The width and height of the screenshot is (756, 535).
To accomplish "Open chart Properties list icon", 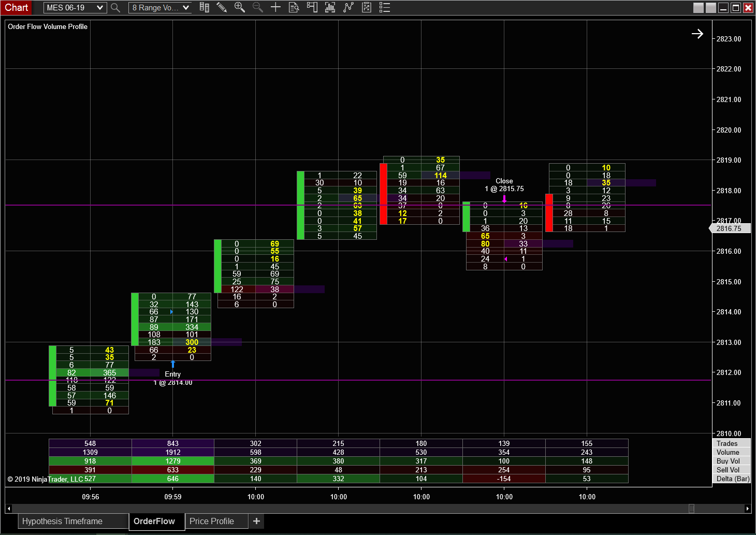I will 384,7.
